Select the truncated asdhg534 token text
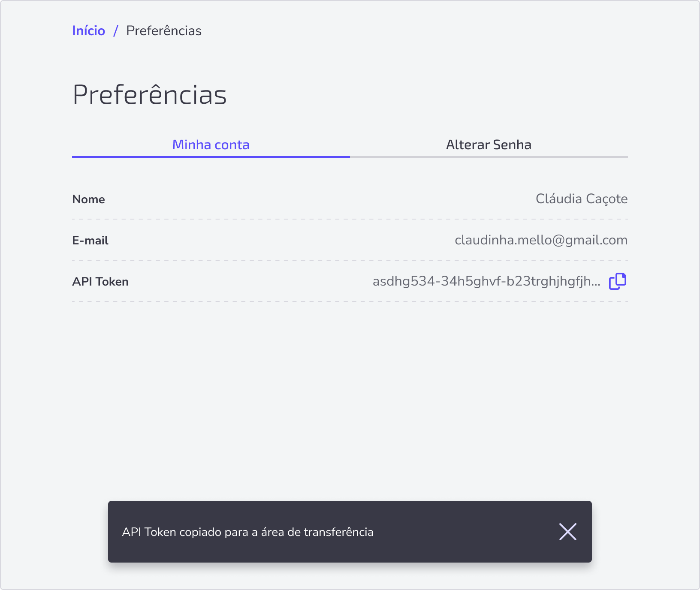This screenshot has height=590, width=700. coord(486,281)
